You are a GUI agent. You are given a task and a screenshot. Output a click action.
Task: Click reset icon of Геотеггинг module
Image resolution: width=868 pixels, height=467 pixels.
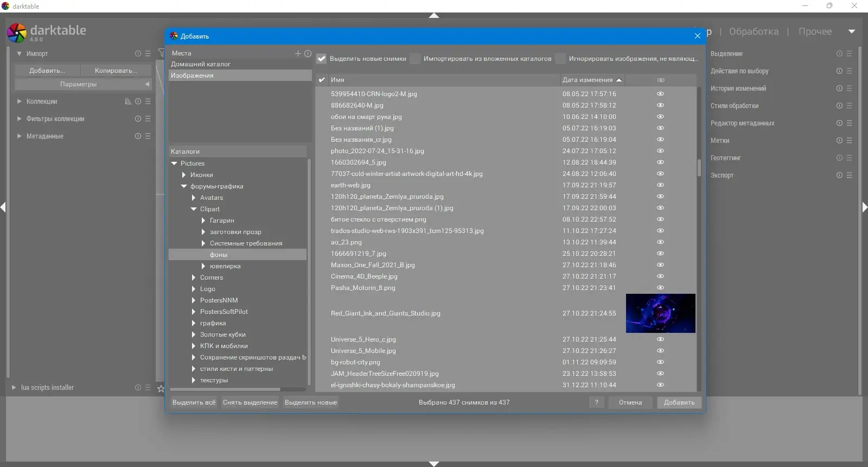click(839, 158)
